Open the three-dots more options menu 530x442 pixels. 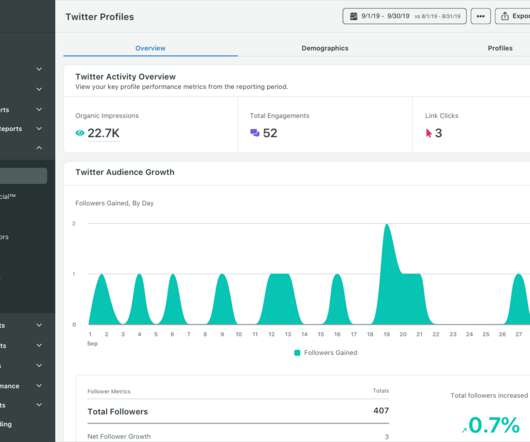[481, 16]
